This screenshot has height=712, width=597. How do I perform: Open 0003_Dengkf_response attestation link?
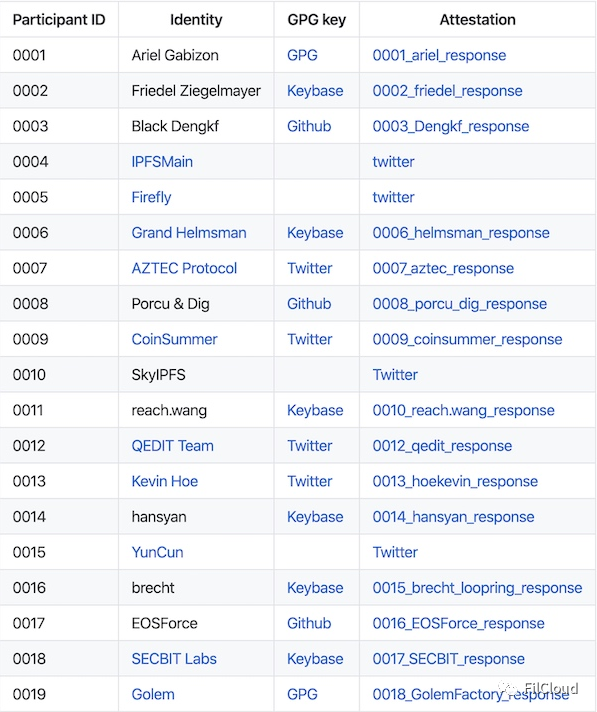tap(450, 126)
